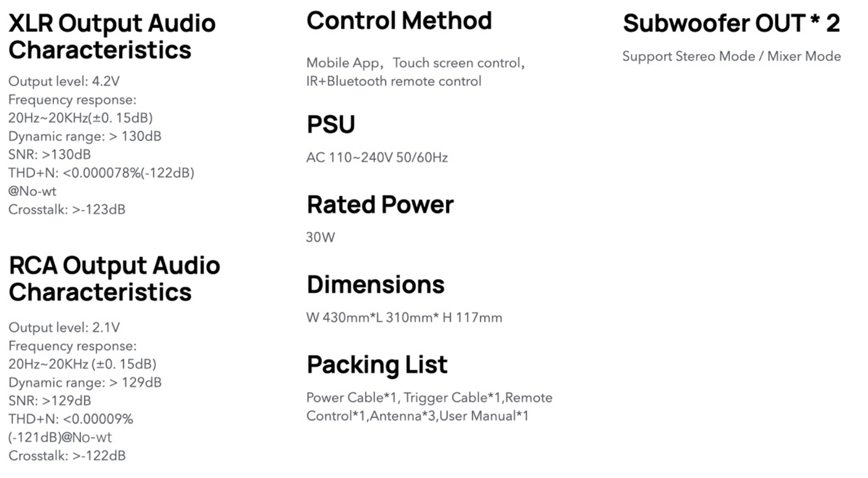This screenshot has width=868, height=478.
Task: Click the IR+Bluetooth remote control text
Action: click(394, 81)
